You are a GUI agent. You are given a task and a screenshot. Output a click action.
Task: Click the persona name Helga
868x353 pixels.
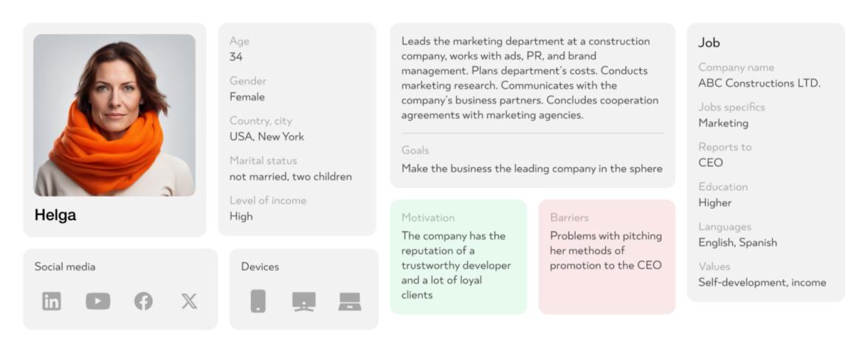click(x=55, y=216)
